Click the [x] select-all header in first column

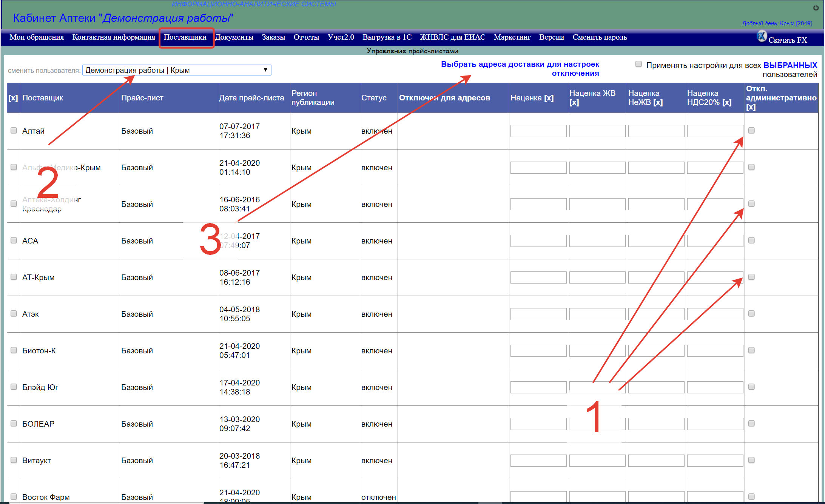click(13, 98)
